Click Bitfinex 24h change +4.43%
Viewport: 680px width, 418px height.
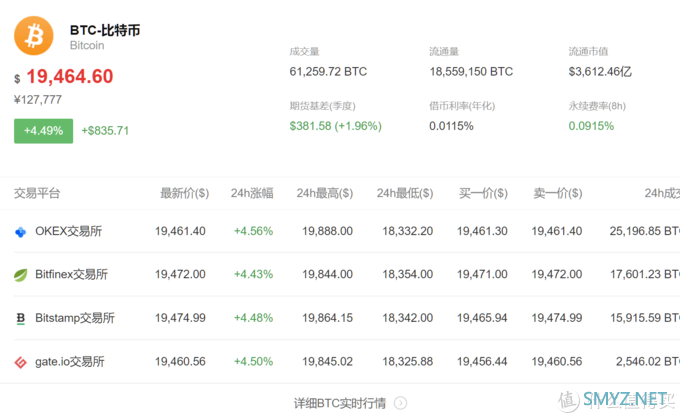click(x=254, y=274)
